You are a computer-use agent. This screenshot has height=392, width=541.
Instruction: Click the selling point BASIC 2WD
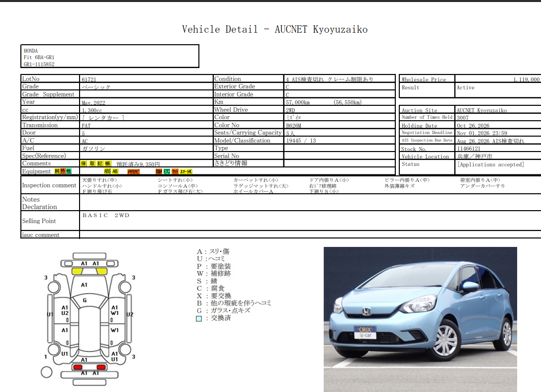point(106,215)
